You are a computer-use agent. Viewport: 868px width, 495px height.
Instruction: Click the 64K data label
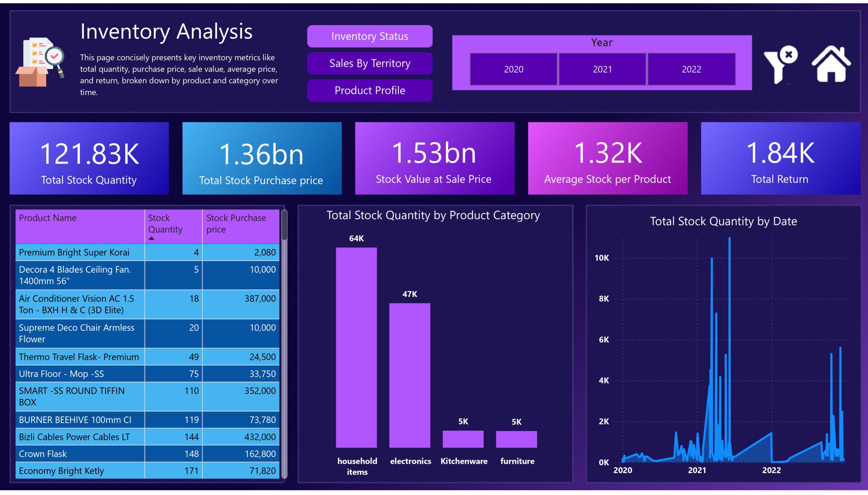tap(356, 238)
